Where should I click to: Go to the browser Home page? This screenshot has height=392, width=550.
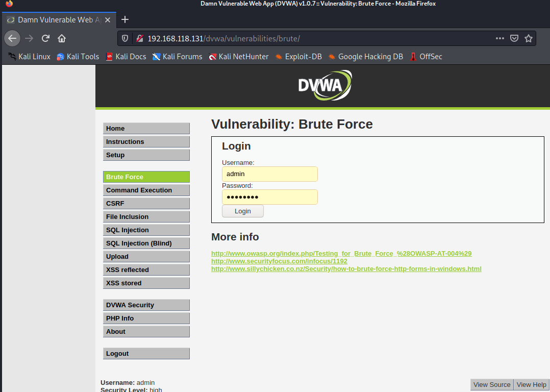pos(62,39)
